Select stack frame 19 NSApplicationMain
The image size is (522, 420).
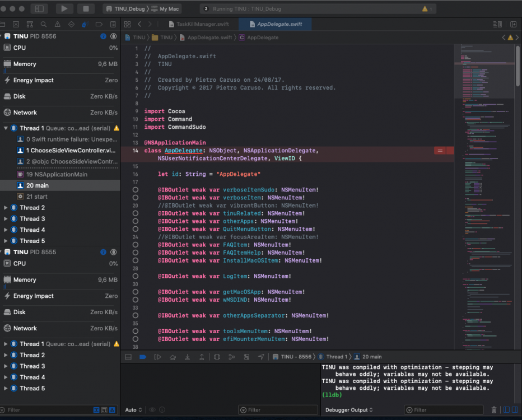60,174
